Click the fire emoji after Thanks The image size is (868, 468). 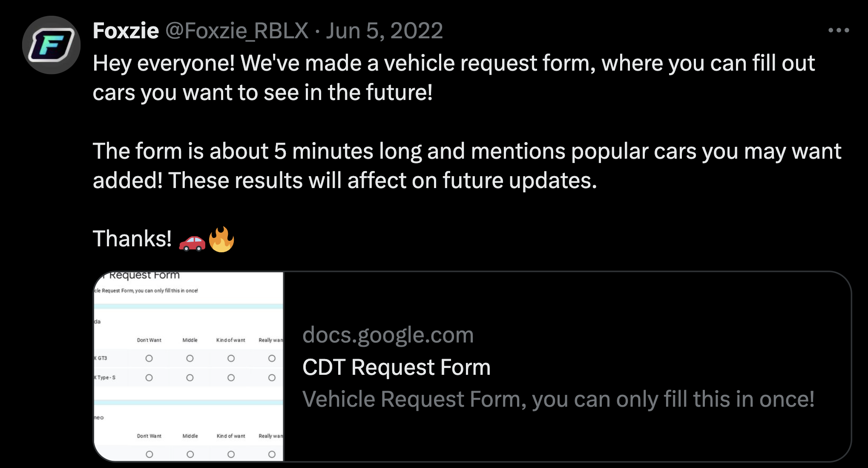(x=221, y=239)
